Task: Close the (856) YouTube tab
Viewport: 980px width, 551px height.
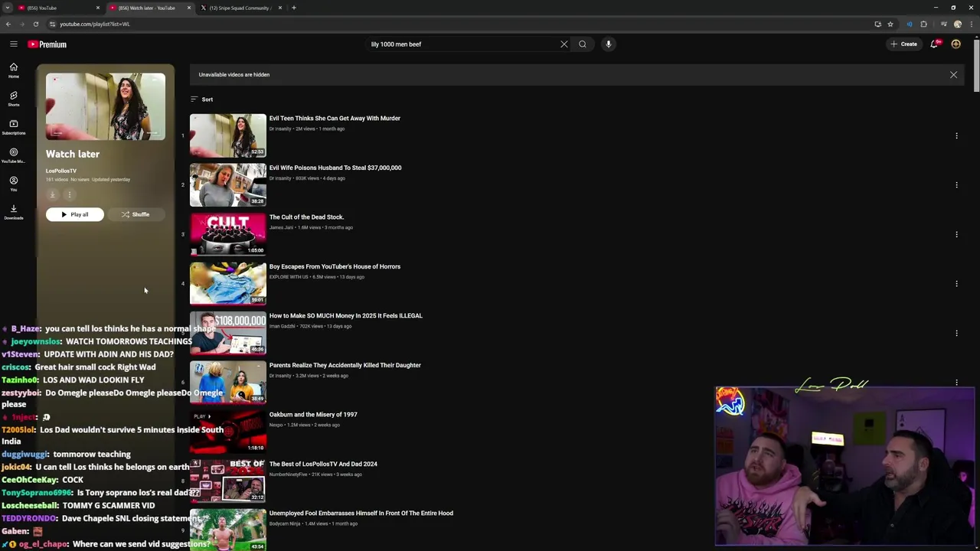Action: (98, 8)
